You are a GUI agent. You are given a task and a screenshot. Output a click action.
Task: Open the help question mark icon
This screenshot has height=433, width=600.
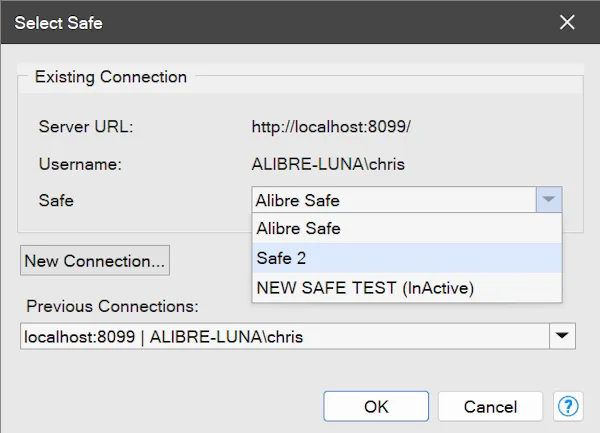(568, 406)
